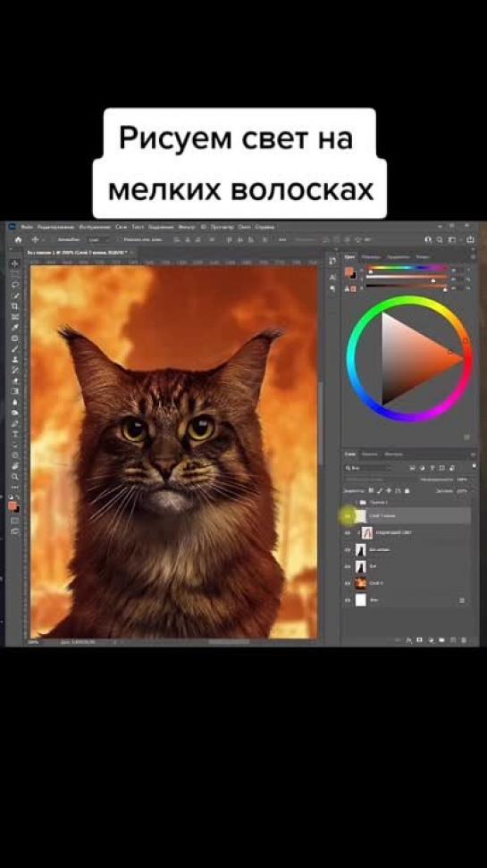Open the Фильтр menu
The image size is (487, 868).
187,227
